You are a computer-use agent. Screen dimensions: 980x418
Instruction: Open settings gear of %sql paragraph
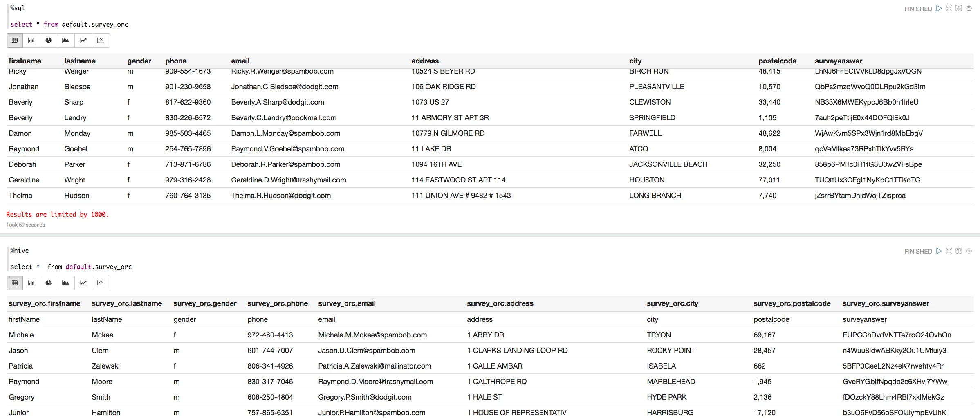pyautogui.click(x=969, y=9)
